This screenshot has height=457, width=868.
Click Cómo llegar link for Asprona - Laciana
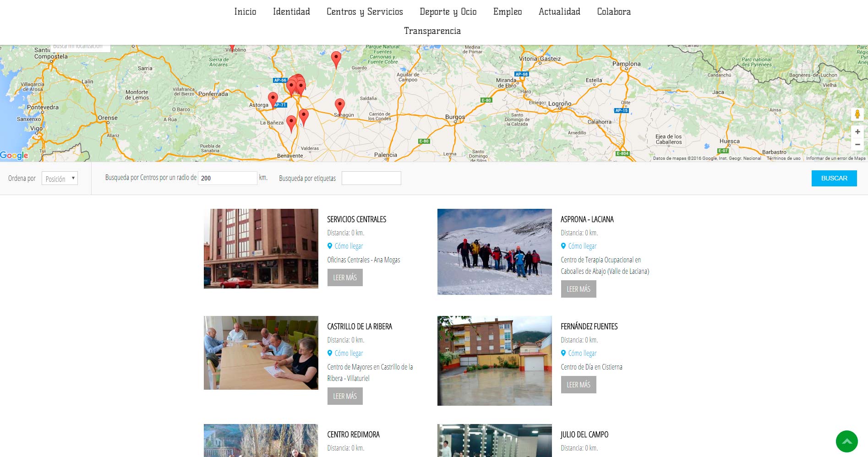582,246
